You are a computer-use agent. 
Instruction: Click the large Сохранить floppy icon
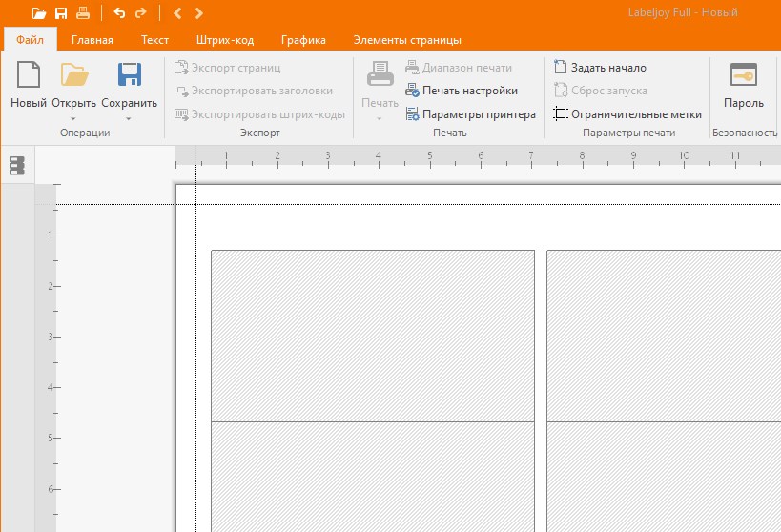(130, 74)
